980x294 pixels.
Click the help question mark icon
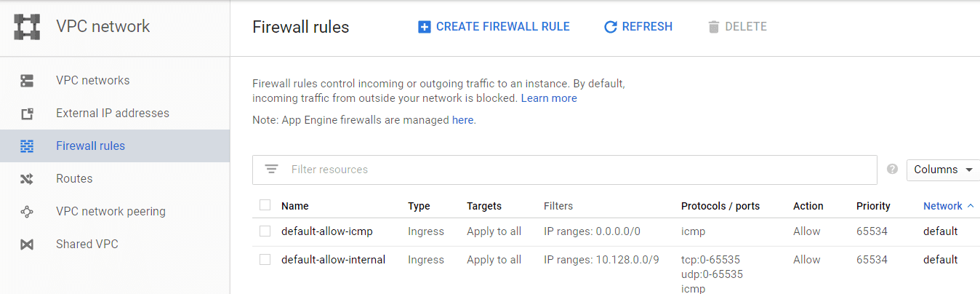(x=893, y=170)
